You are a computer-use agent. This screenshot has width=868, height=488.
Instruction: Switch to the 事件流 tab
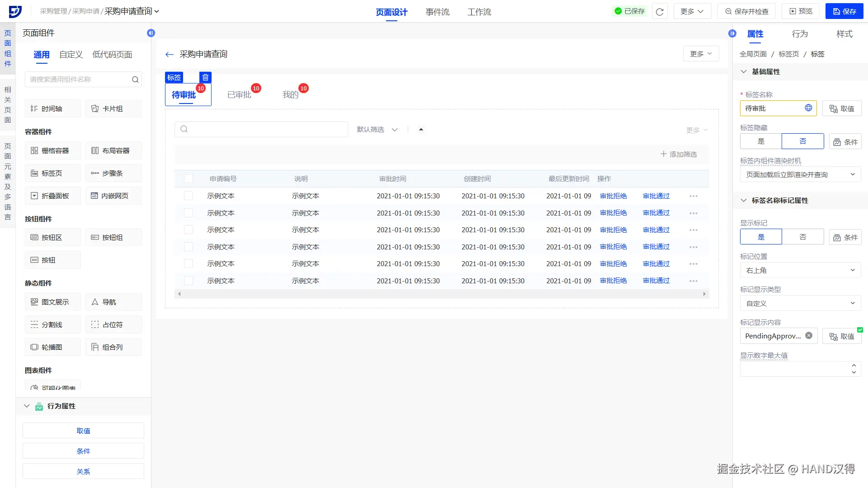437,12
